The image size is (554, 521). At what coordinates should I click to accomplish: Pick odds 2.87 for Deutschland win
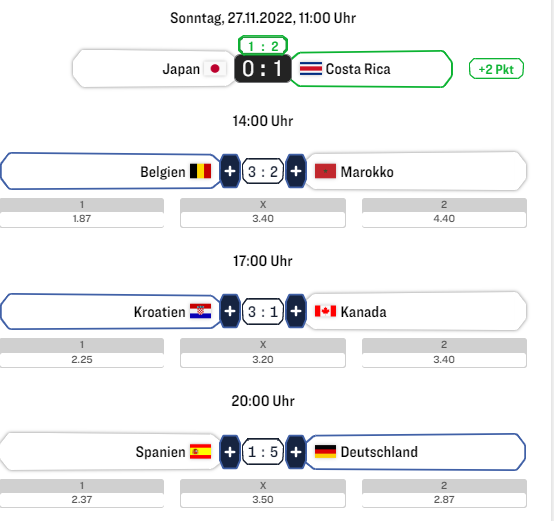(x=444, y=493)
